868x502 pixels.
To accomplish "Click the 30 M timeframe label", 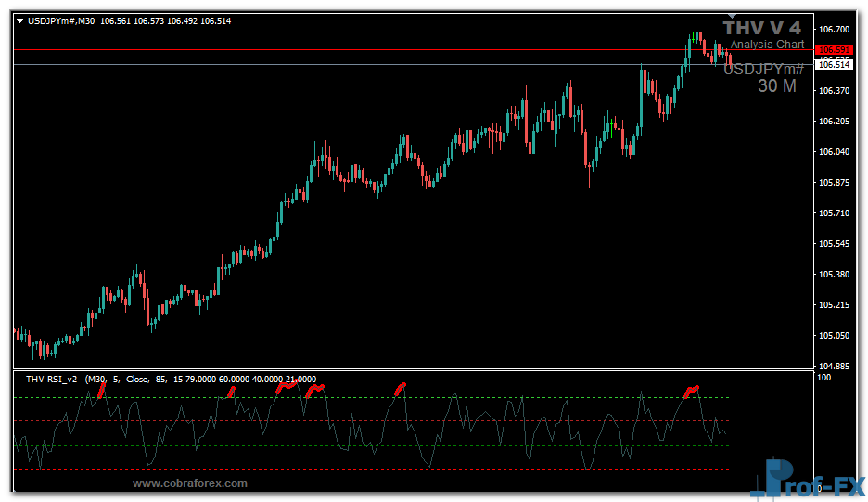I will point(777,86).
